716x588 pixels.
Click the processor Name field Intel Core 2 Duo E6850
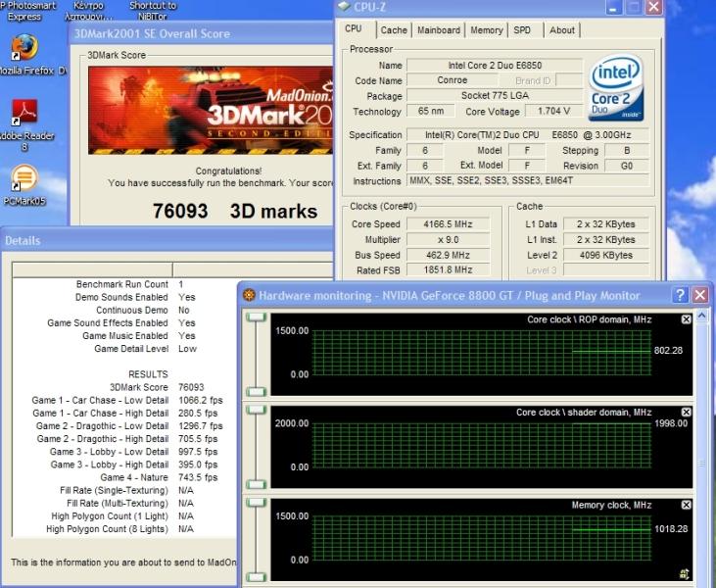495,66
